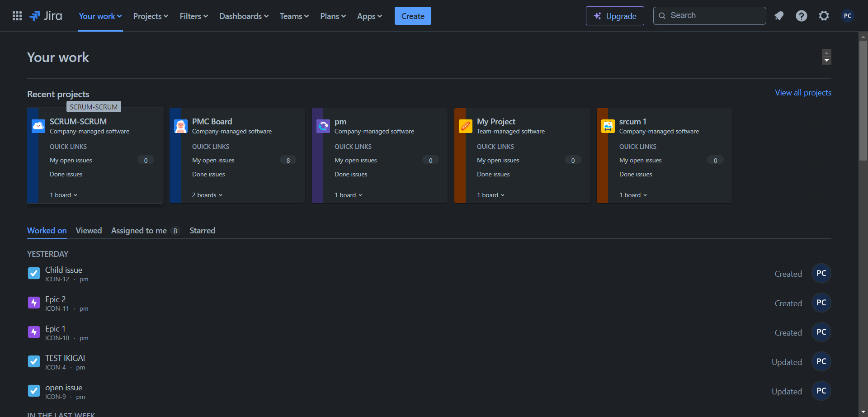Open the app switcher grid icon

coord(17,16)
